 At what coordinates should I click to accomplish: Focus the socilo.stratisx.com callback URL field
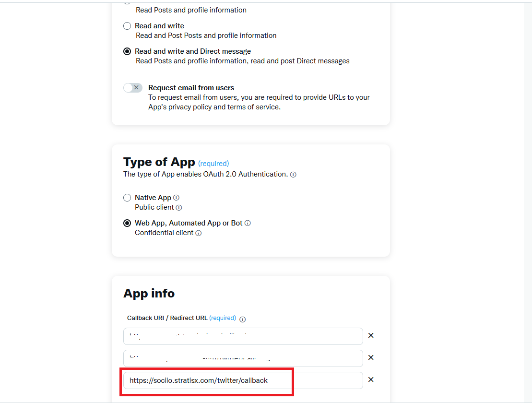[x=243, y=380]
